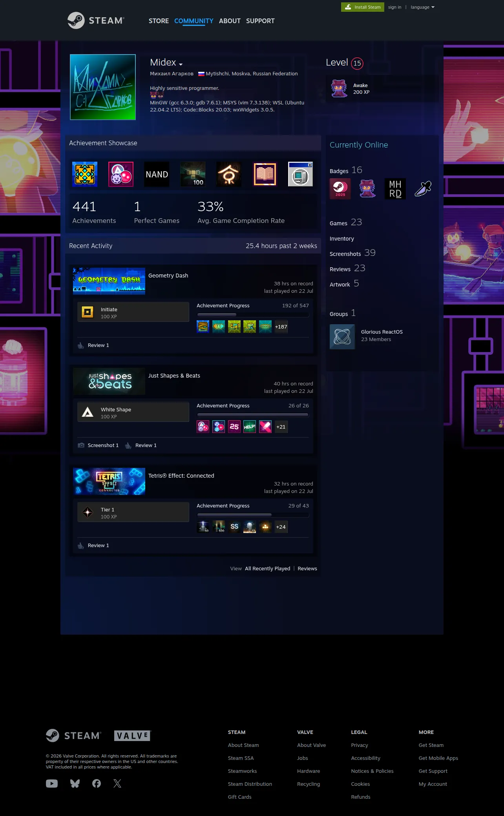This screenshot has height=816, width=504.
Task: Open the Facebook icon in the footer
Action: click(x=97, y=783)
